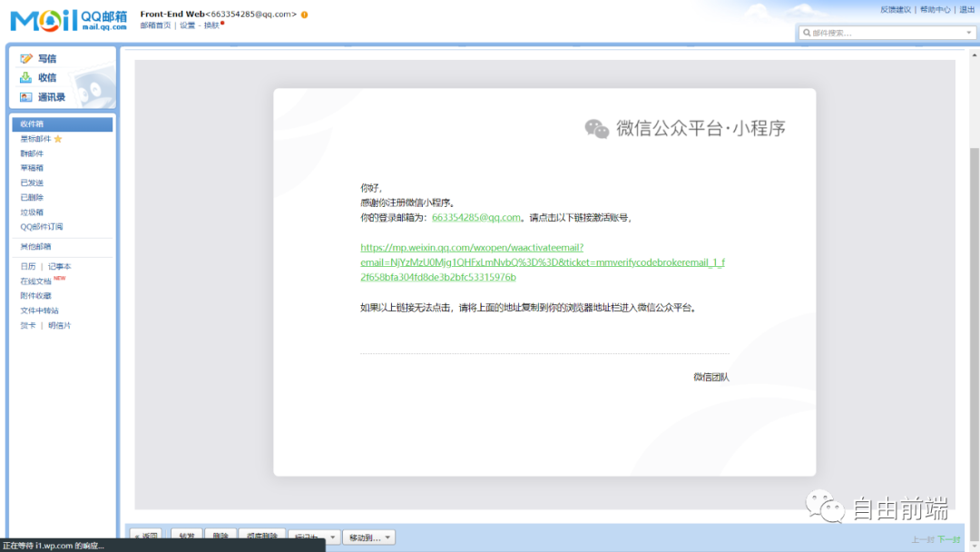Viewport: 980px width, 552px height.
Task: Go to next mail with 下一封
Action: tap(949, 539)
